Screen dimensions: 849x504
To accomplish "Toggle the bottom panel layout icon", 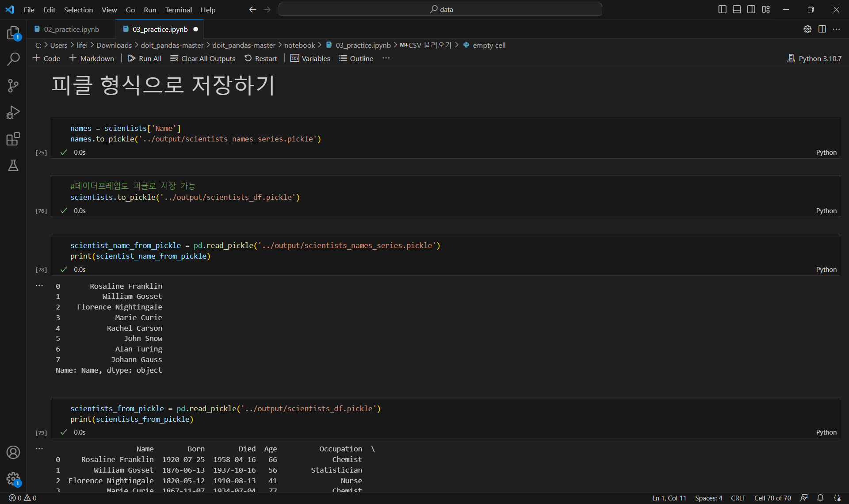I will coord(737,9).
